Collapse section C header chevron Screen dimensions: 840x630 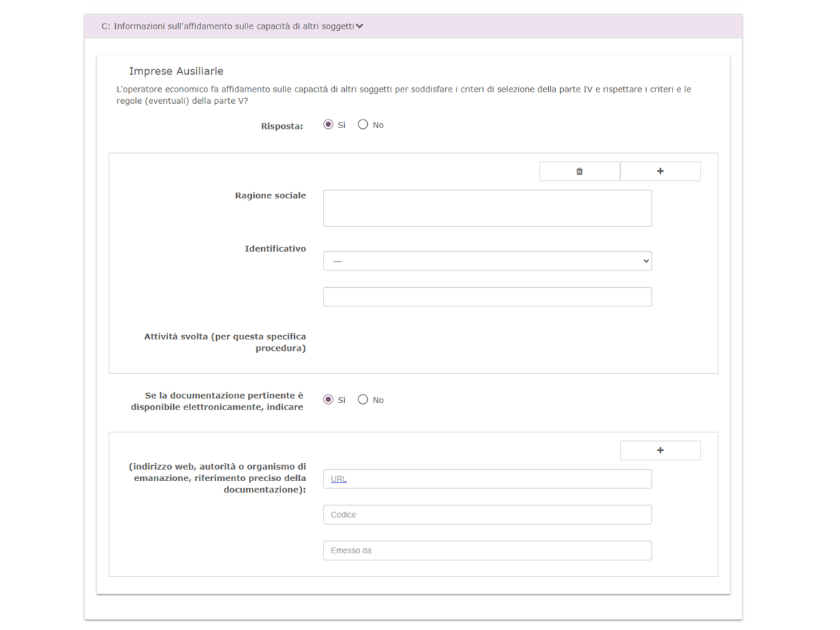tap(360, 26)
